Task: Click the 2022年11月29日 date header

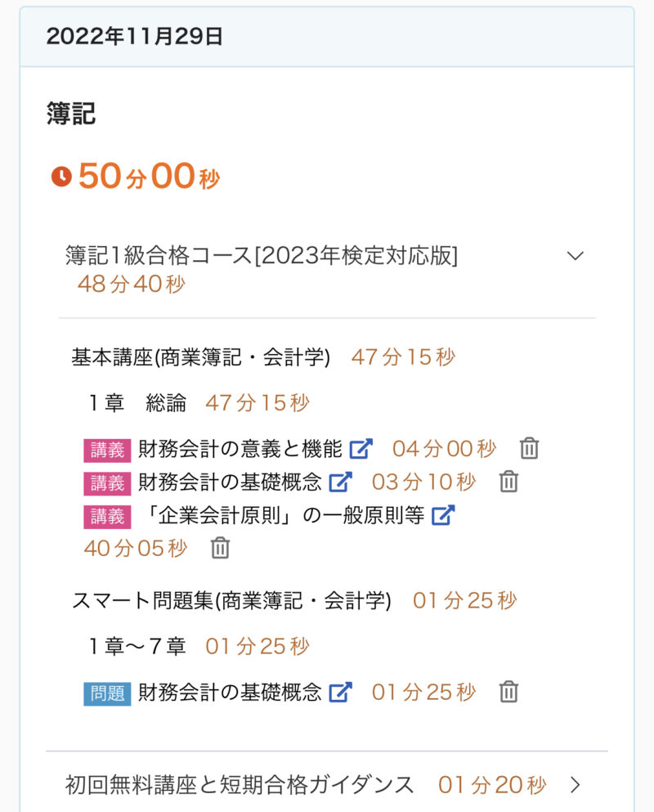Action: (135, 37)
